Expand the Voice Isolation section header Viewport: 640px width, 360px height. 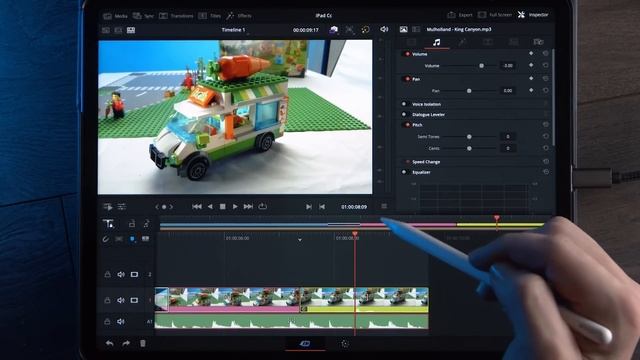426,104
